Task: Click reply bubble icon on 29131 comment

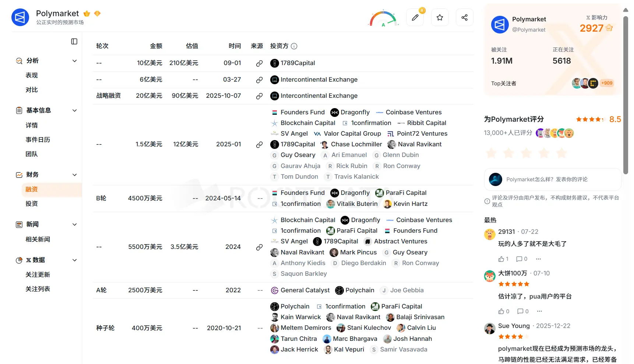Action: pos(519,259)
